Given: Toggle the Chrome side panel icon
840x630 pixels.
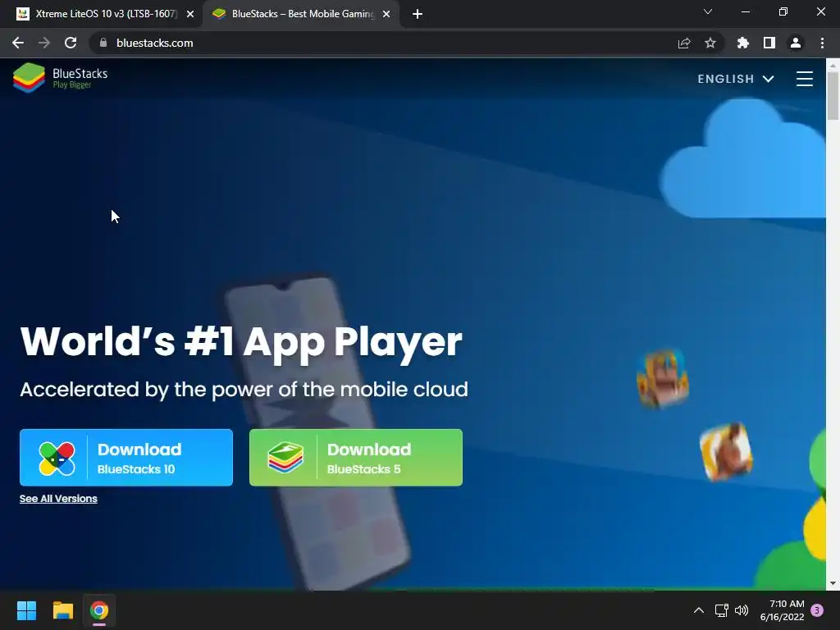Looking at the screenshot, I should point(769,43).
